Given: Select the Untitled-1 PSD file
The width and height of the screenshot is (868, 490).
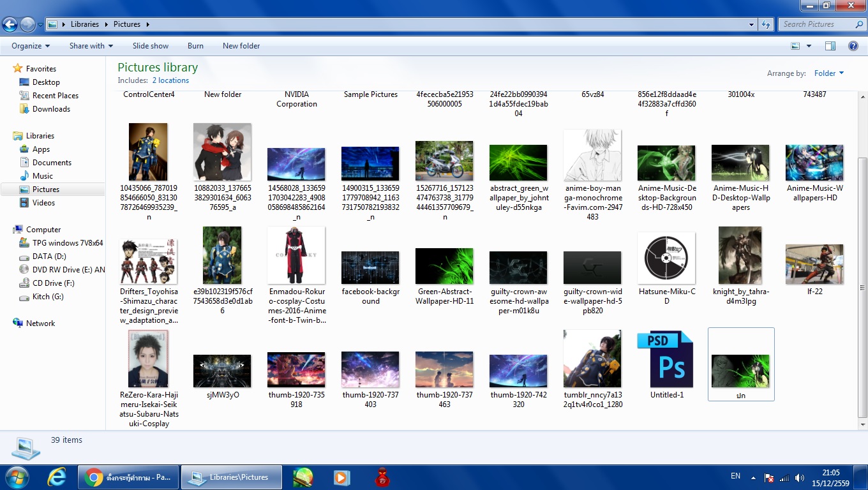Looking at the screenshot, I should (667, 365).
